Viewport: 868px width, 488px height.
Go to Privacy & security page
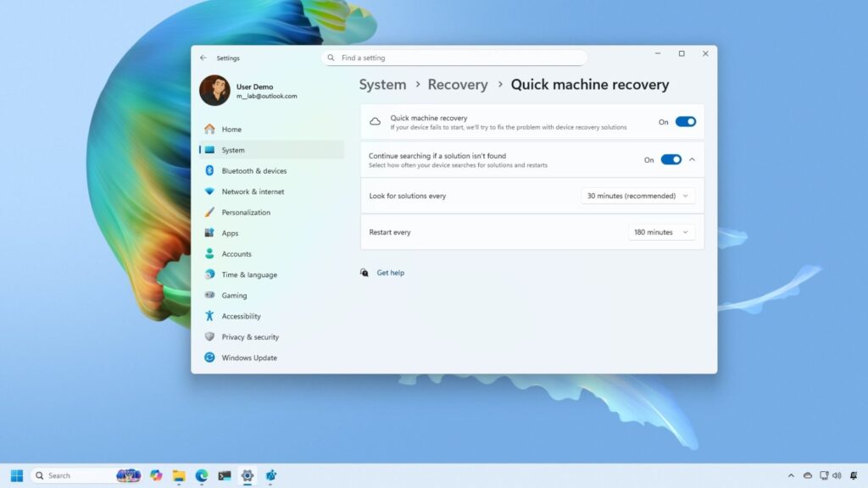coord(249,337)
